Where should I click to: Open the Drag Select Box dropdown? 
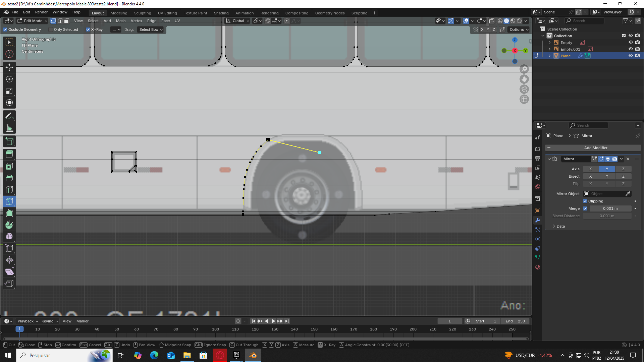tap(151, 29)
